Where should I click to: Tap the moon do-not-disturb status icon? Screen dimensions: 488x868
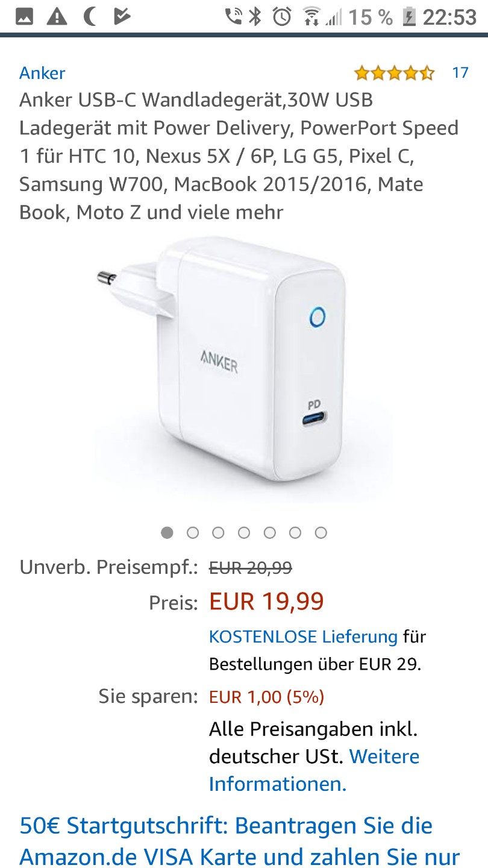pyautogui.click(x=90, y=17)
